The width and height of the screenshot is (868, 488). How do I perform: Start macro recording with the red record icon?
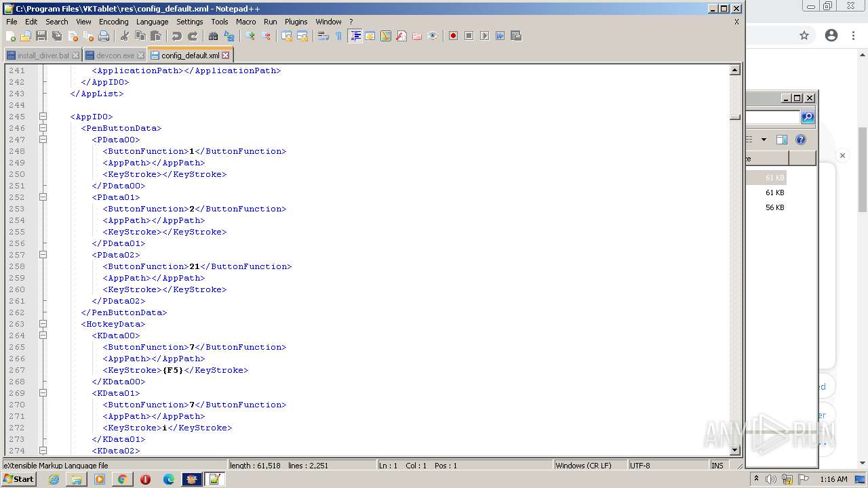pos(453,36)
